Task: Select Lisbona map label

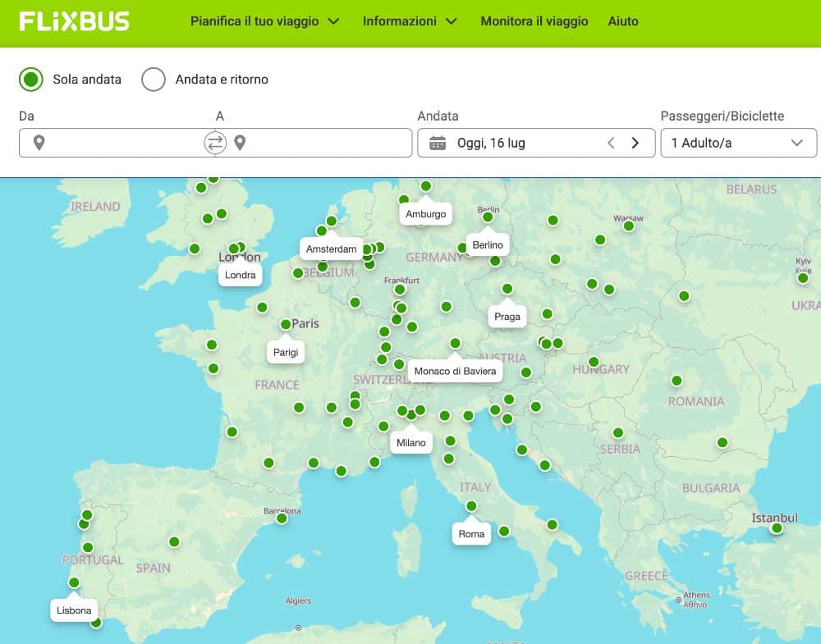Action: click(74, 610)
